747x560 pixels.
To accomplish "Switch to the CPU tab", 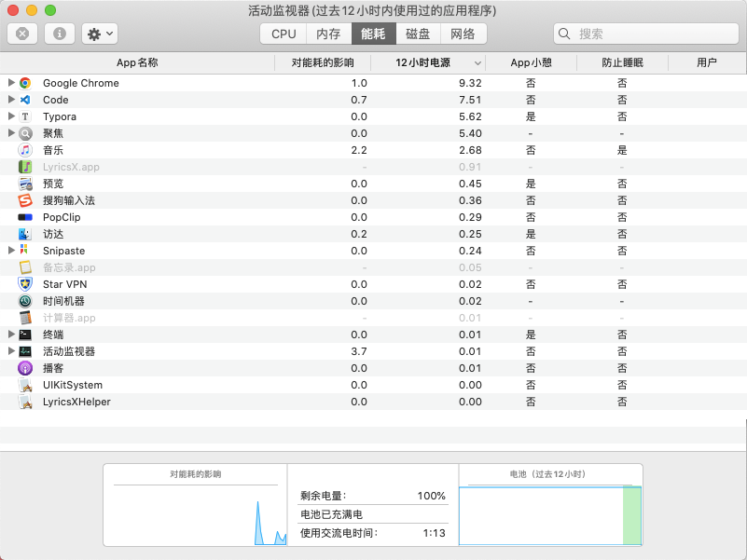I will [284, 34].
